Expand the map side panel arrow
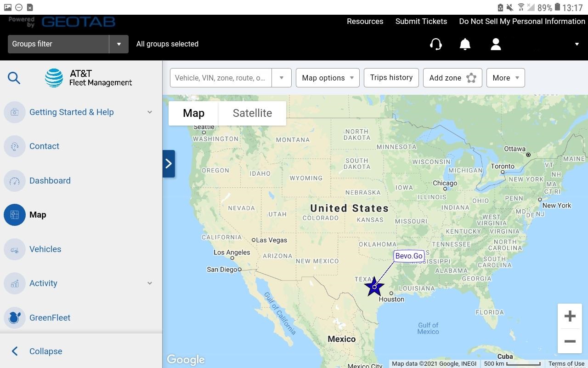588x368 pixels. point(169,164)
